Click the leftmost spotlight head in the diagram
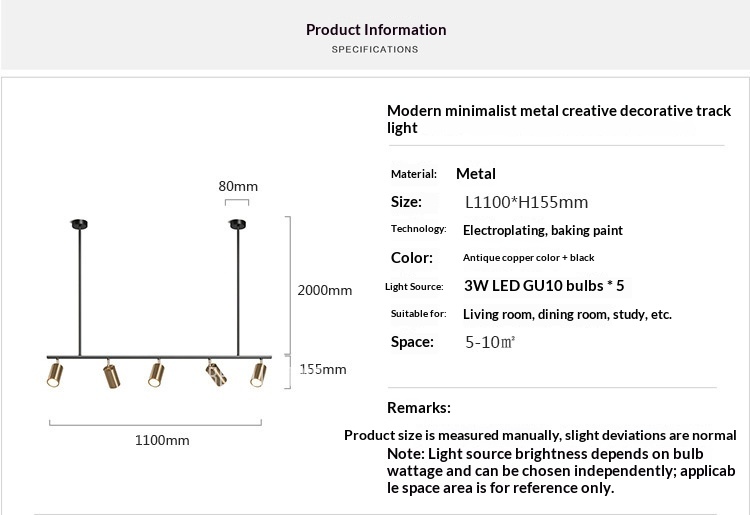 (x=55, y=376)
